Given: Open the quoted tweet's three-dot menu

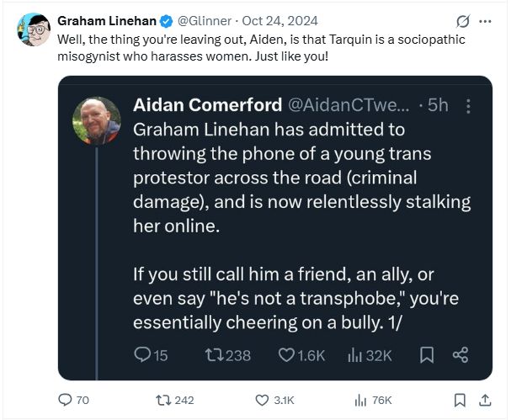Looking at the screenshot, I should tap(469, 107).
